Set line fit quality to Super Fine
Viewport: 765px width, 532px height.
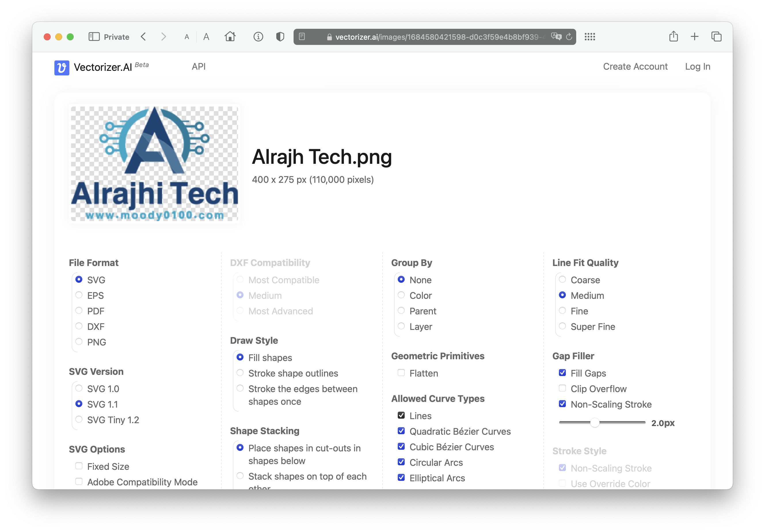562,326
